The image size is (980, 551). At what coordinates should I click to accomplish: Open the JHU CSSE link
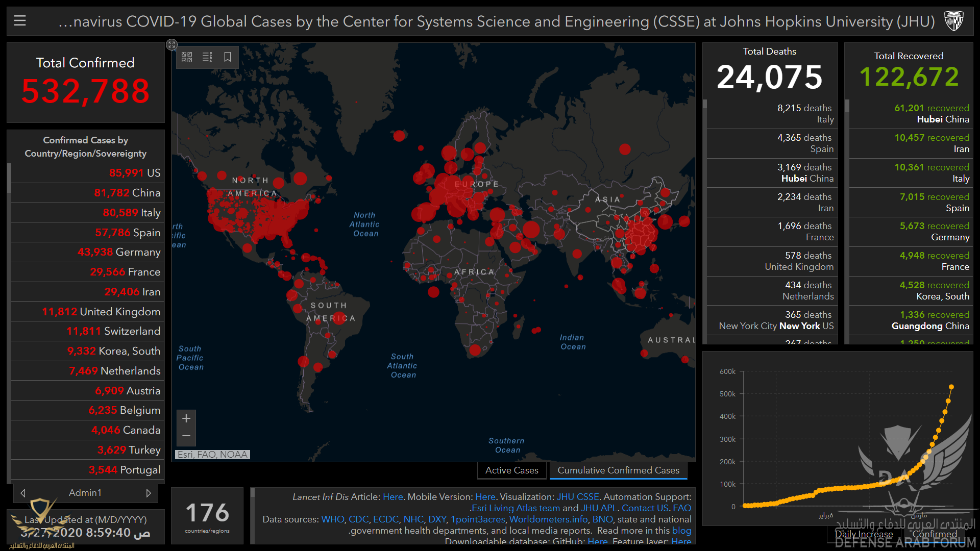pos(578,497)
